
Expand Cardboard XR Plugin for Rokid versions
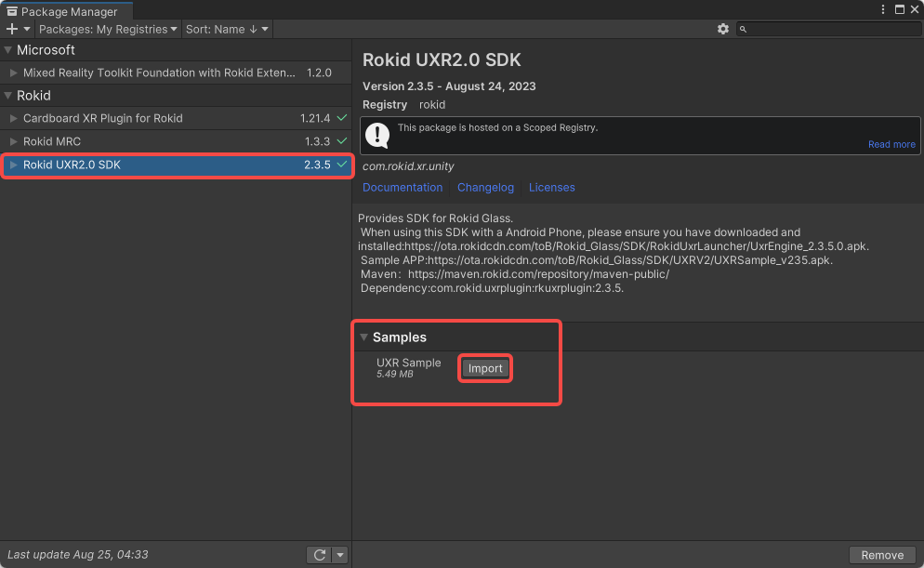13,118
